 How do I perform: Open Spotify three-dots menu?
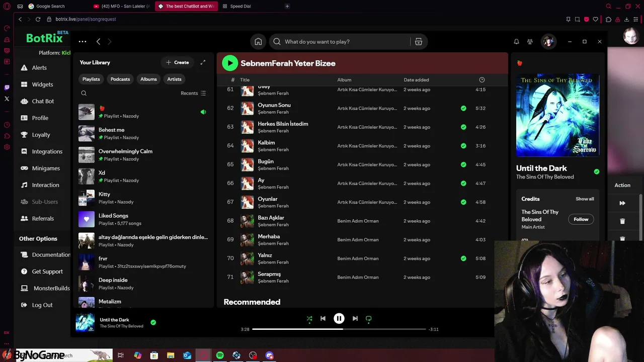point(83,42)
